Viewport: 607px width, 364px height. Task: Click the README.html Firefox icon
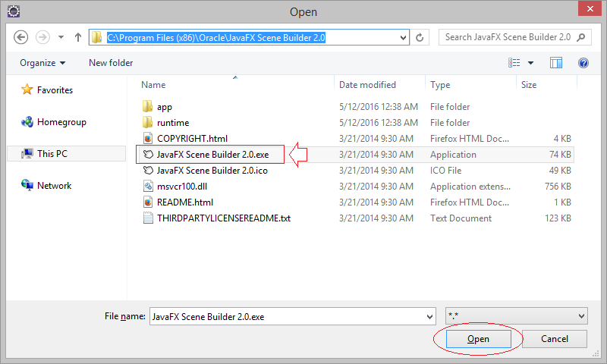148,202
